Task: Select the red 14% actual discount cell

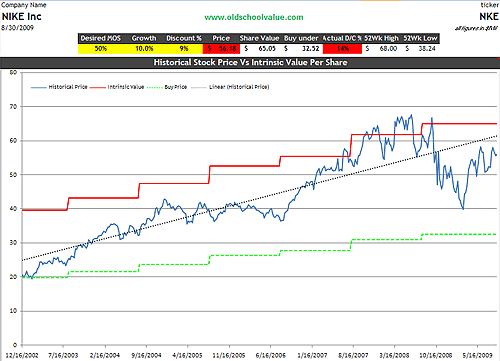Action: 342,49
